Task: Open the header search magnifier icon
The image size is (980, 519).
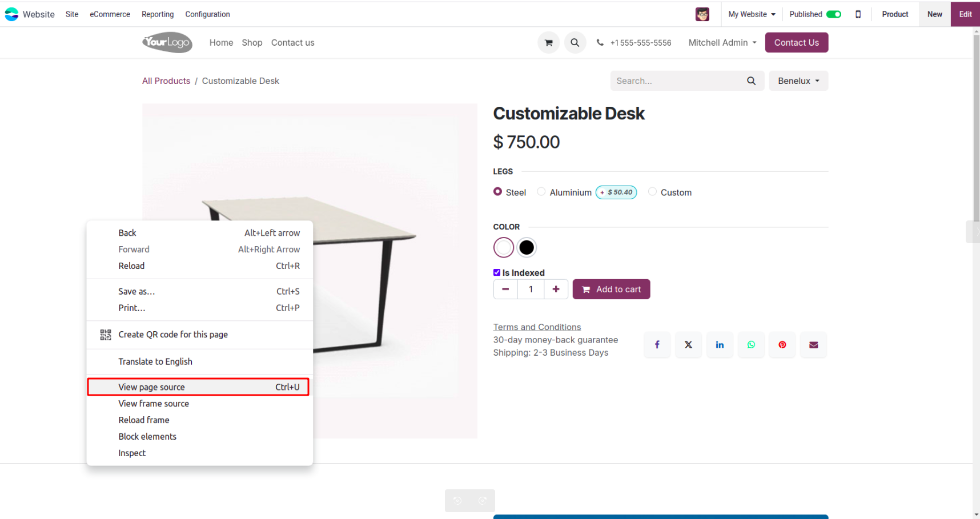Action: (575, 43)
